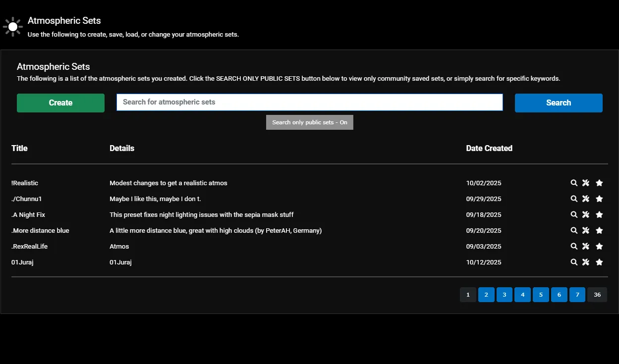Viewport: 619px width, 364px height.
Task: Click the tools icon for .A Night Fix
Action: 586,214
